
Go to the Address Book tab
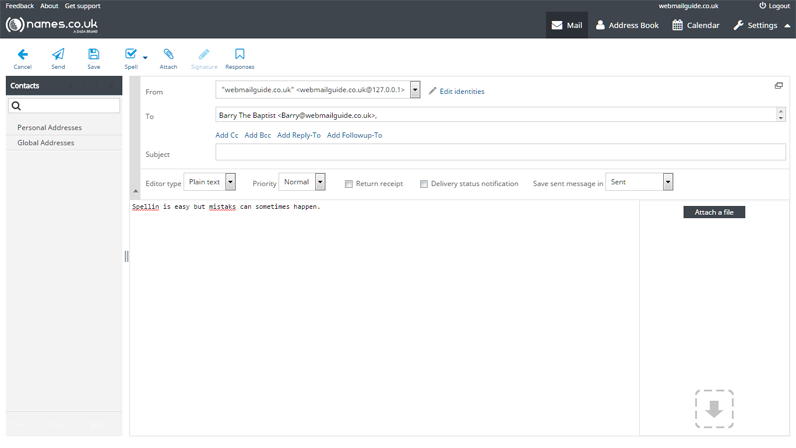click(627, 25)
